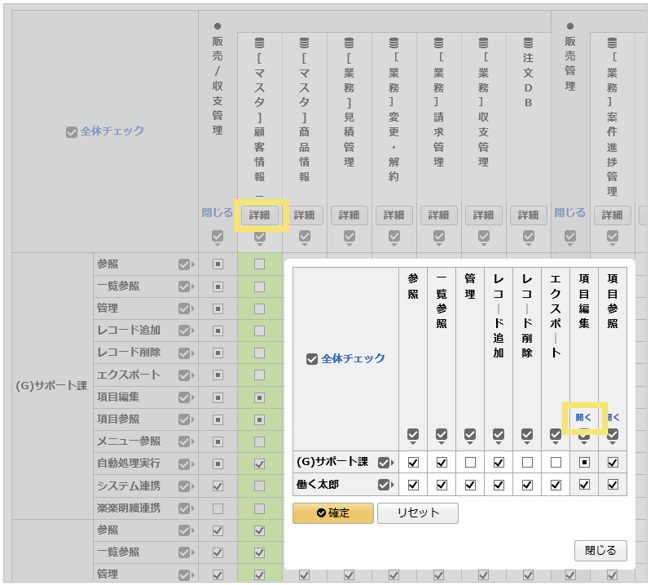Click the 働く太郎 row label in popup
The width and height of the screenshot is (651, 585).
(x=318, y=485)
